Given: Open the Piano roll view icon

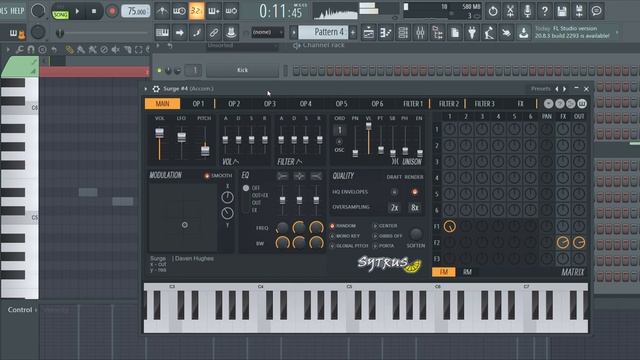Looking at the screenshot, I should (386, 32).
